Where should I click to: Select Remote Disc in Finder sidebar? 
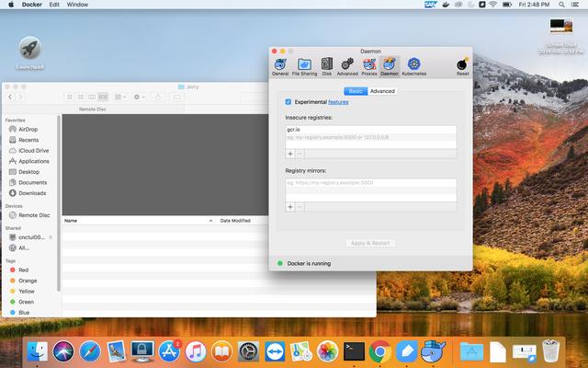(x=34, y=215)
